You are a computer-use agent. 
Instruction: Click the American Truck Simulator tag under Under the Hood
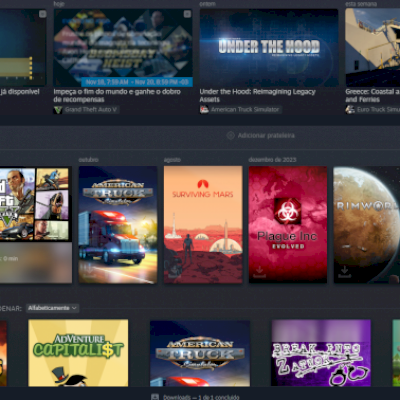[245, 109]
